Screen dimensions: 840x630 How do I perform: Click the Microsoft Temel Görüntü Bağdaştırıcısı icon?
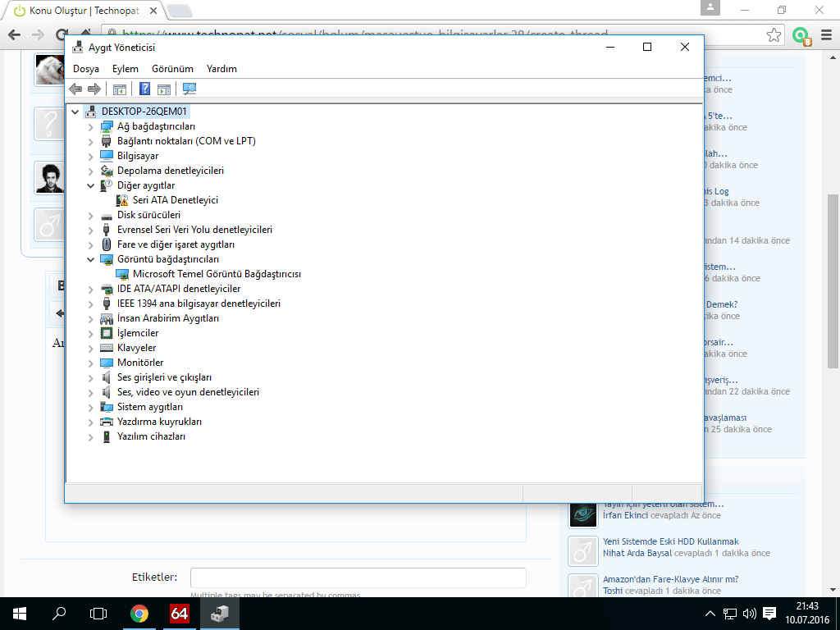point(122,274)
